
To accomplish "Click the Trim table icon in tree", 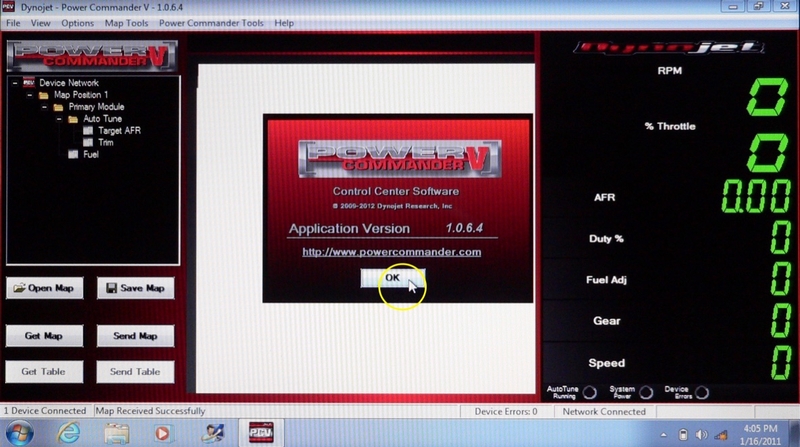I will click(88, 143).
